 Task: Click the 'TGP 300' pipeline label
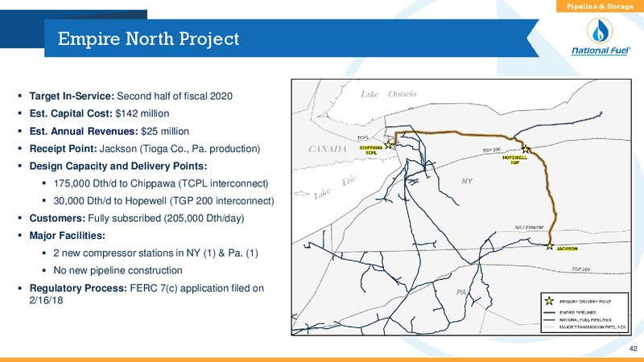tap(580, 269)
